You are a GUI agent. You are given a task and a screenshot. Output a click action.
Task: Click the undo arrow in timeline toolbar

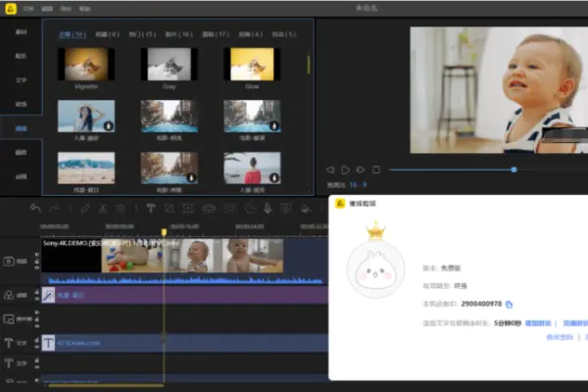35,209
